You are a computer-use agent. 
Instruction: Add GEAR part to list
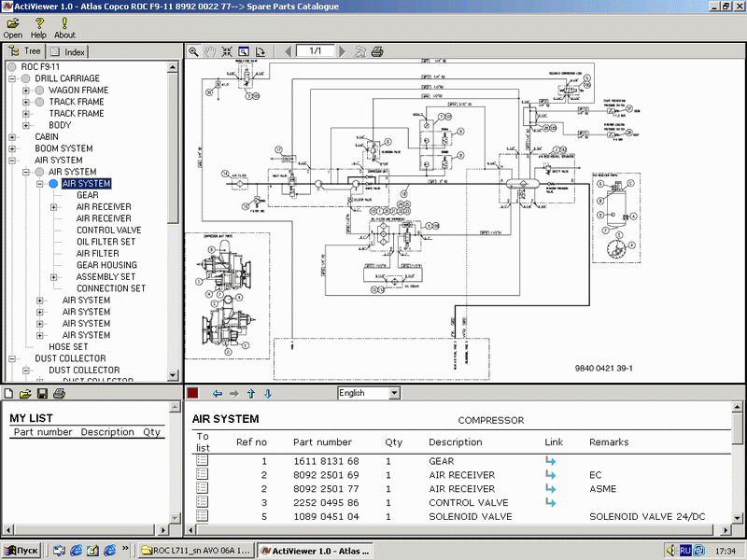coord(203,461)
